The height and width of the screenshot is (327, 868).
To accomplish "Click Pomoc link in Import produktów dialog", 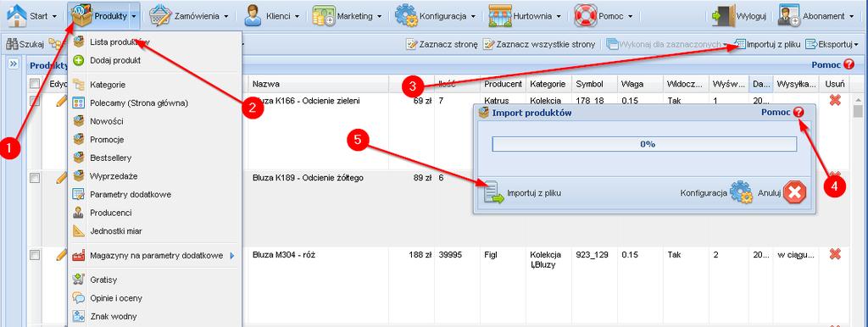I will [x=776, y=113].
